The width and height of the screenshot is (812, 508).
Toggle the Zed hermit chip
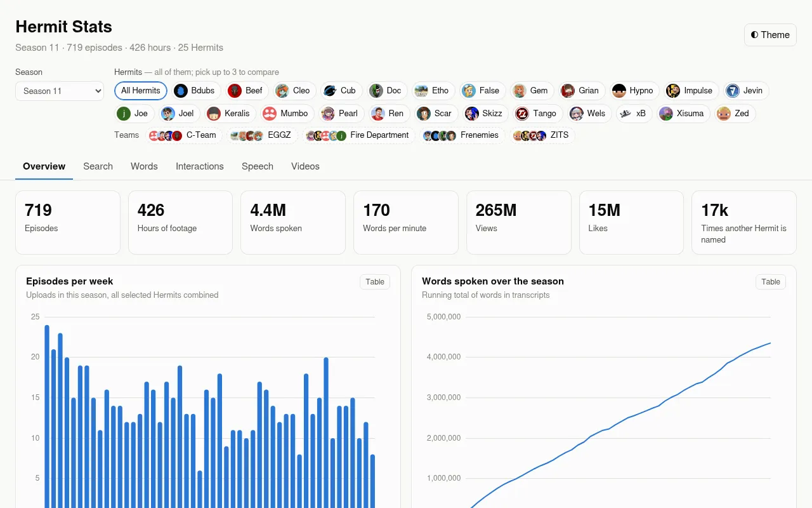pyautogui.click(x=735, y=114)
